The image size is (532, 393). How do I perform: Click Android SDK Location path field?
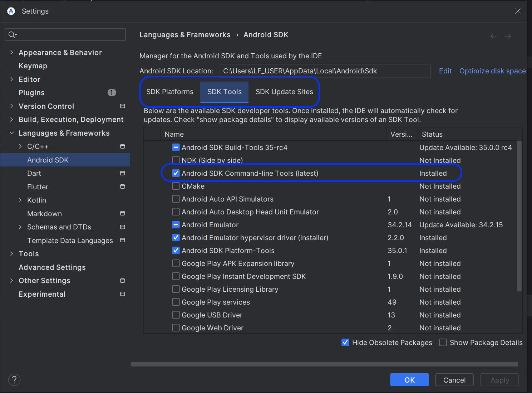click(325, 71)
